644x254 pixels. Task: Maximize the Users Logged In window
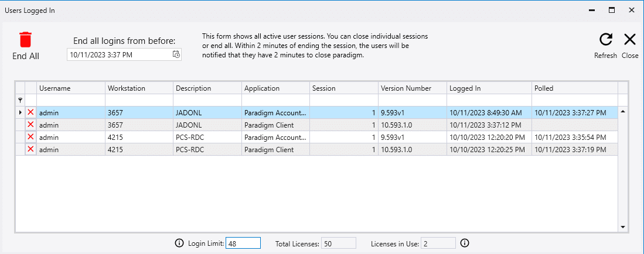611,10
